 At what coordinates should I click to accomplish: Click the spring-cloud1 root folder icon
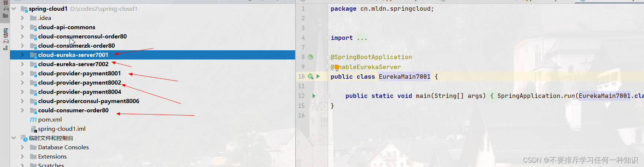click(24, 8)
